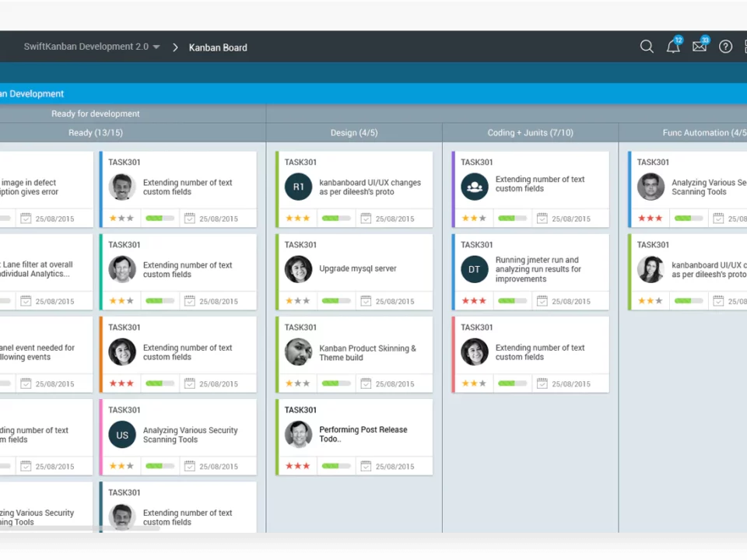The image size is (747, 560).
Task: Open notifications bell with badge 12
Action: point(674,46)
